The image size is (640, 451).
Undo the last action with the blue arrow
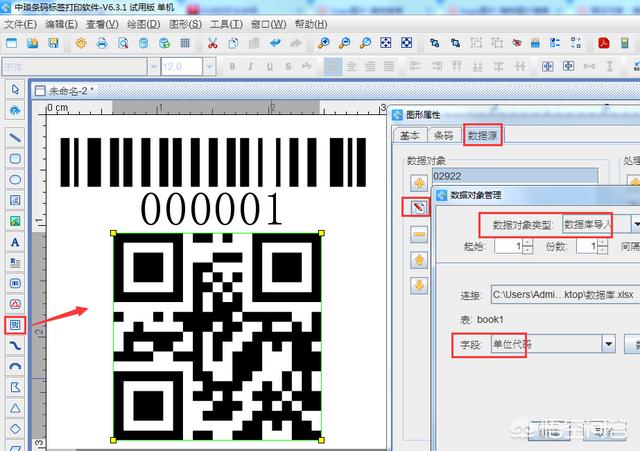275,42
